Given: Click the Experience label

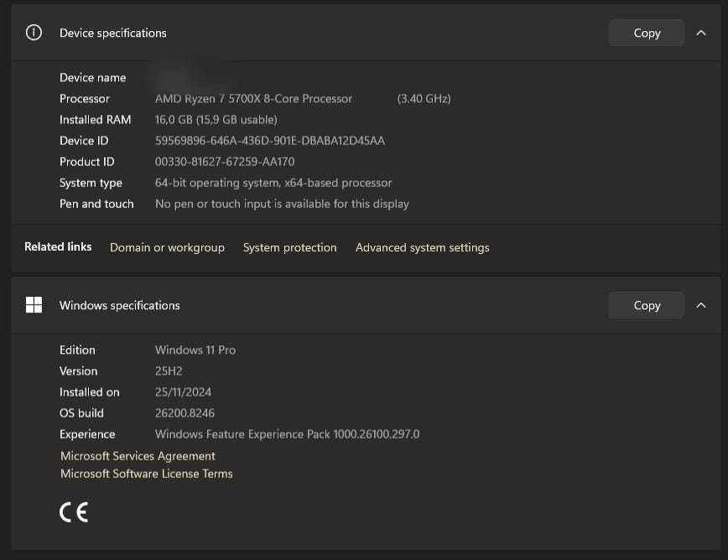Looking at the screenshot, I should point(87,433).
